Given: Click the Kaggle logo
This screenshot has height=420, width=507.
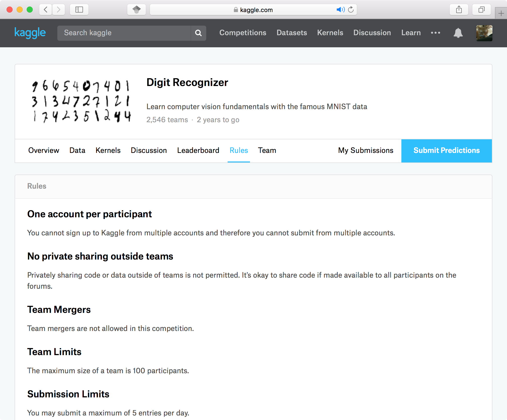Looking at the screenshot, I should pos(30,33).
